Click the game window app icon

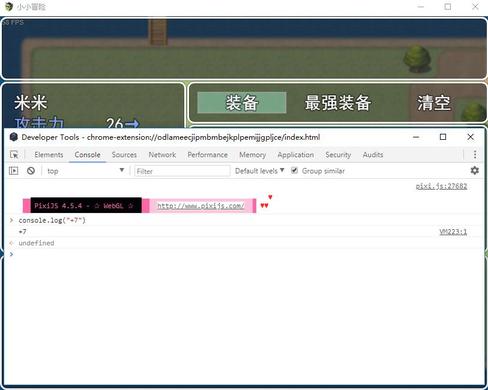9,7
